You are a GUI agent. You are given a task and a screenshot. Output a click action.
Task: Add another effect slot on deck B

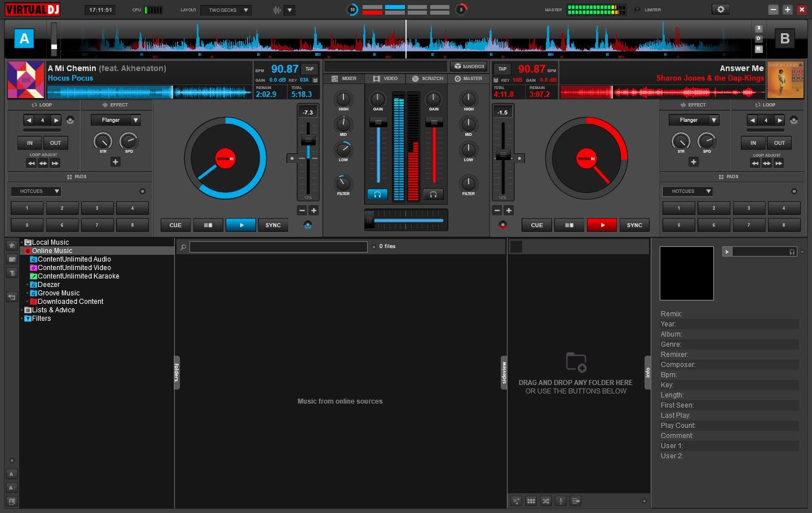click(x=694, y=162)
